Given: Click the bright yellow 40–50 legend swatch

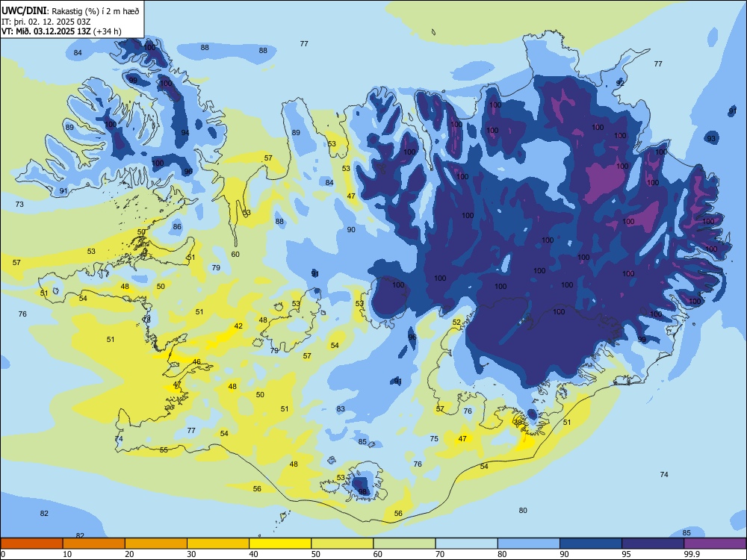Looking at the screenshot, I should 280,544.
